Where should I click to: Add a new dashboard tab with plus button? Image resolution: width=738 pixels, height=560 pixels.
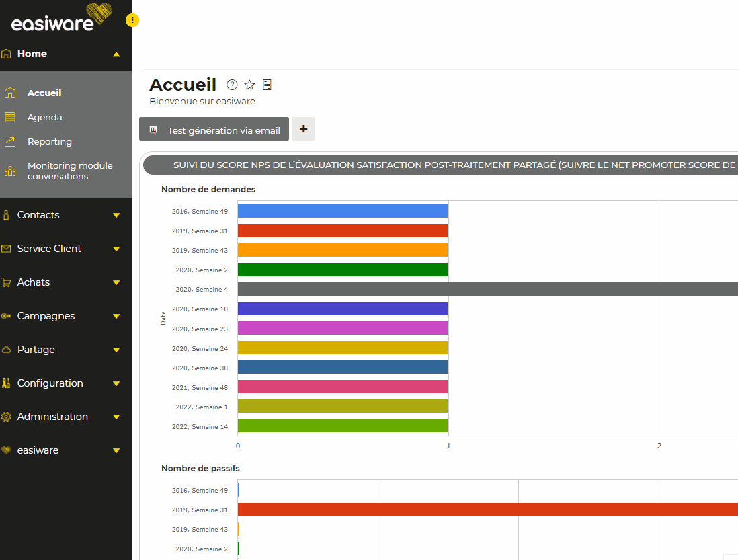click(303, 129)
